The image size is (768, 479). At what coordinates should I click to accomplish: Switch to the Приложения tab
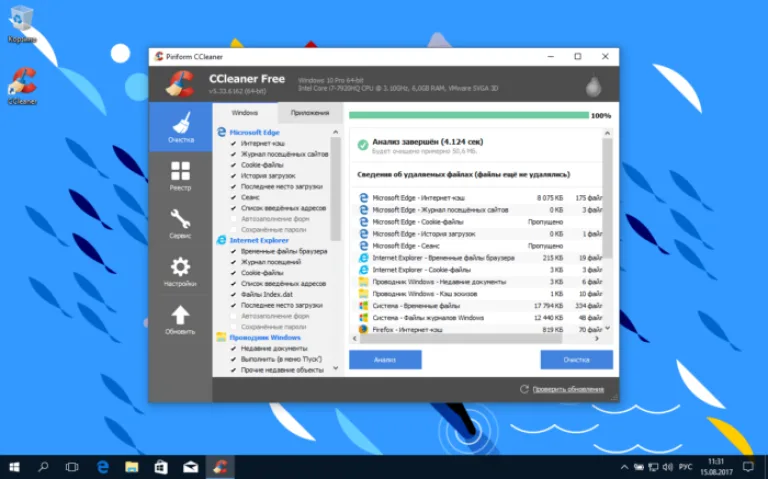[x=310, y=113]
